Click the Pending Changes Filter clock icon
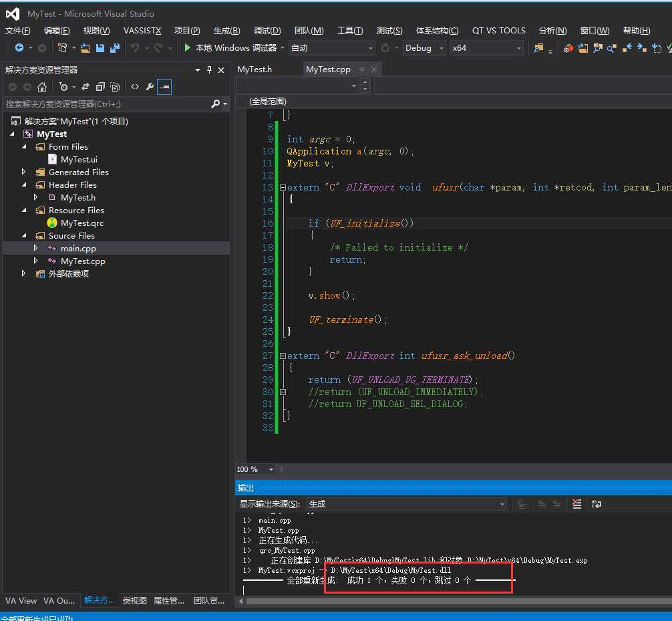 tap(63, 87)
